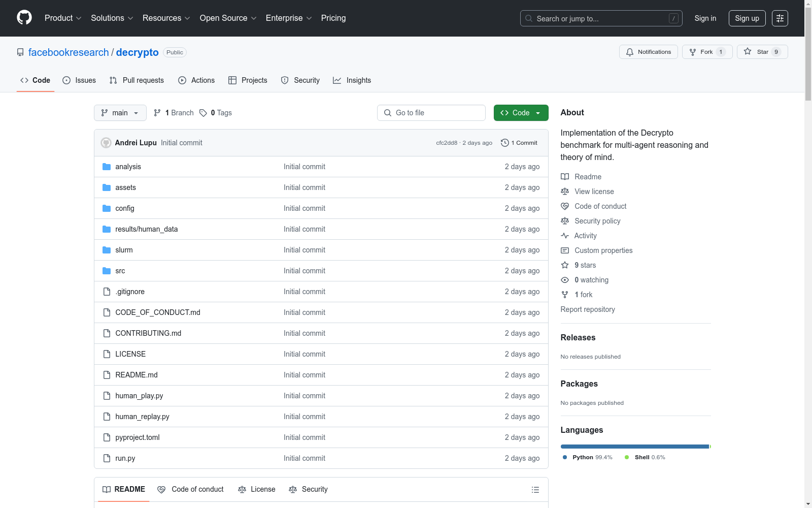This screenshot has height=508, width=812.
Task: Select the License tab in README panel
Action: 257,489
